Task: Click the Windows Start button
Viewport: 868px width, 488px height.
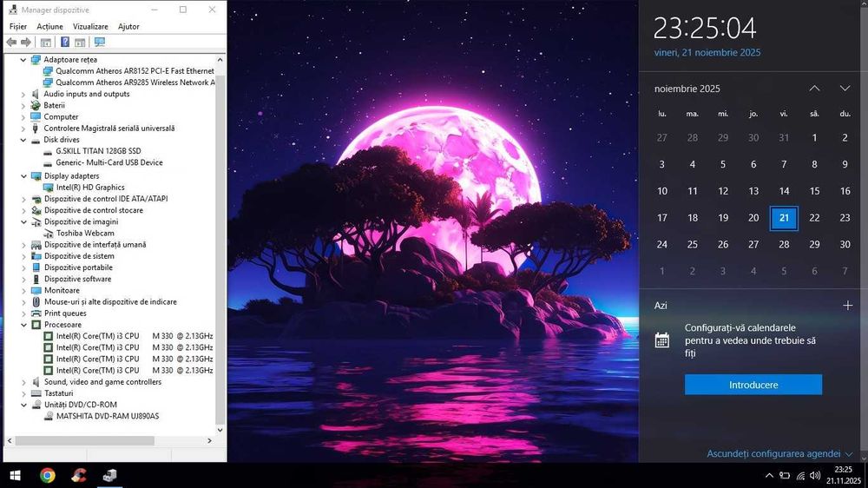Action: coord(15,475)
